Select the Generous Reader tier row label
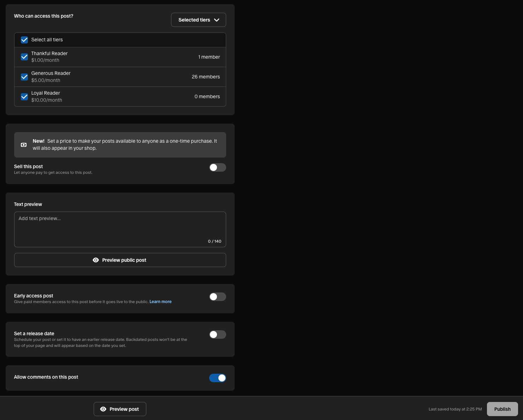523x420 pixels. 51,73
